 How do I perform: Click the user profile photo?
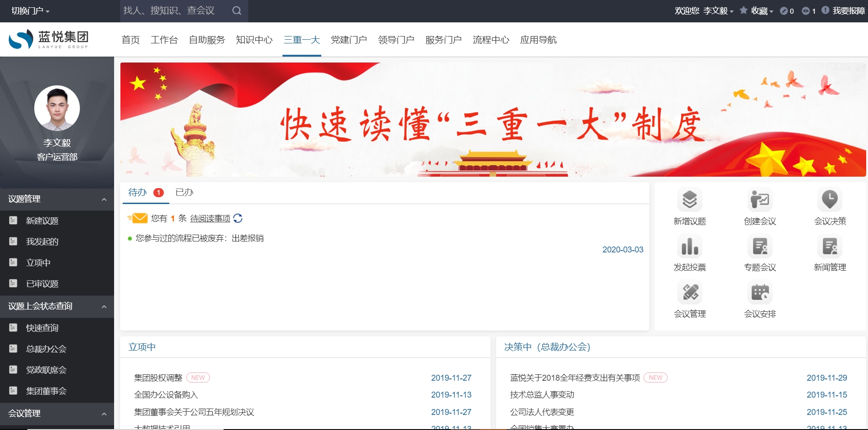[x=57, y=108]
